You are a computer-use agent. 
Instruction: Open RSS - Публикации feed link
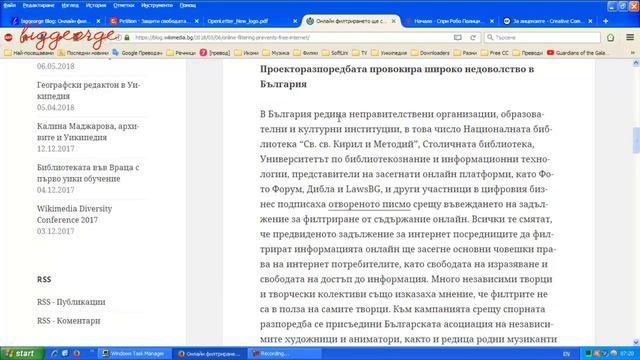[x=71, y=302]
